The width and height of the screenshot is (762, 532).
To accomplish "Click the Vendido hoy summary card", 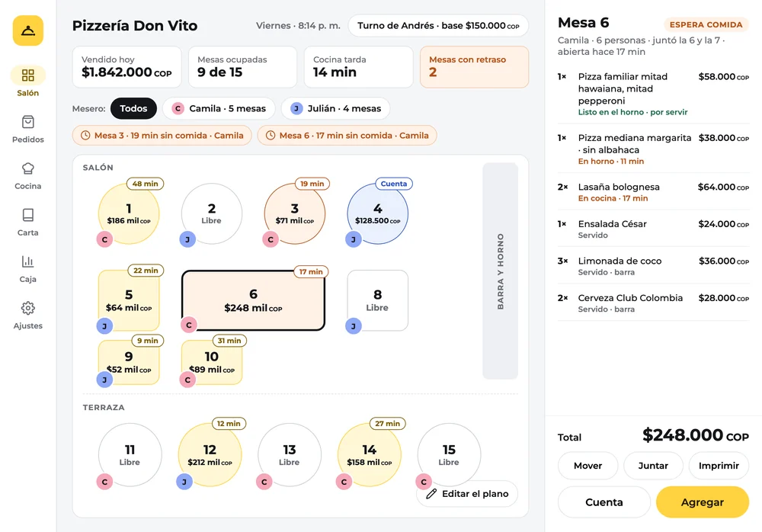I will (x=126, y=67).
